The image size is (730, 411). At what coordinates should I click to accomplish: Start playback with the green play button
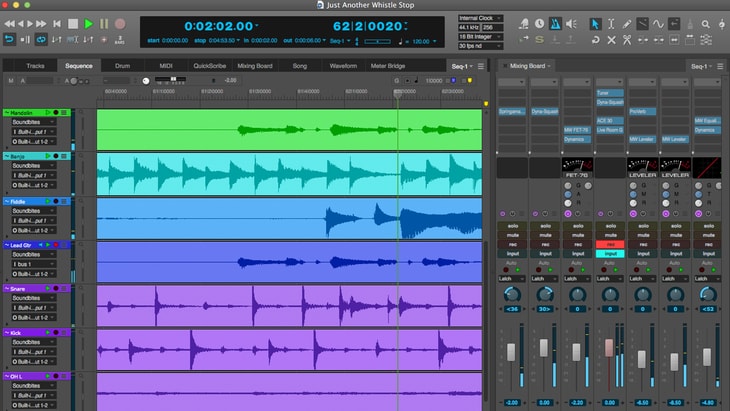click(88, 24)
